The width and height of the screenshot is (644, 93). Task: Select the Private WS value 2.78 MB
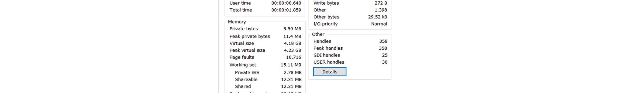292,72
